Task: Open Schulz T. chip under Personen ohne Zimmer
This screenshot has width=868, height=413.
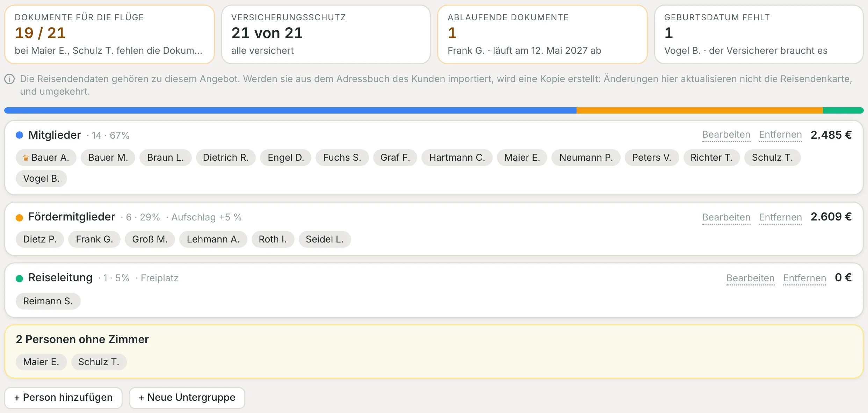Action: point(99,362)
